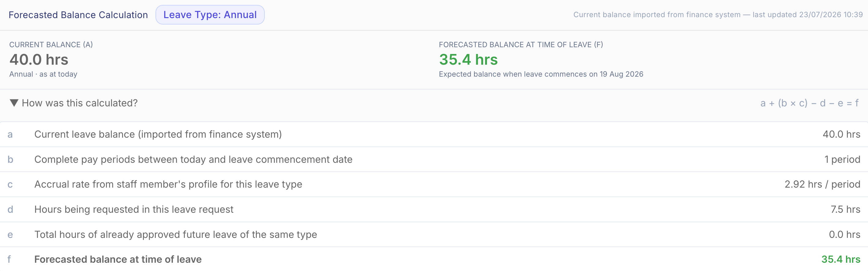Click the 7.5 hrs requested value
The height and width of the screenshot is (271, 868).
click(845, 209)
